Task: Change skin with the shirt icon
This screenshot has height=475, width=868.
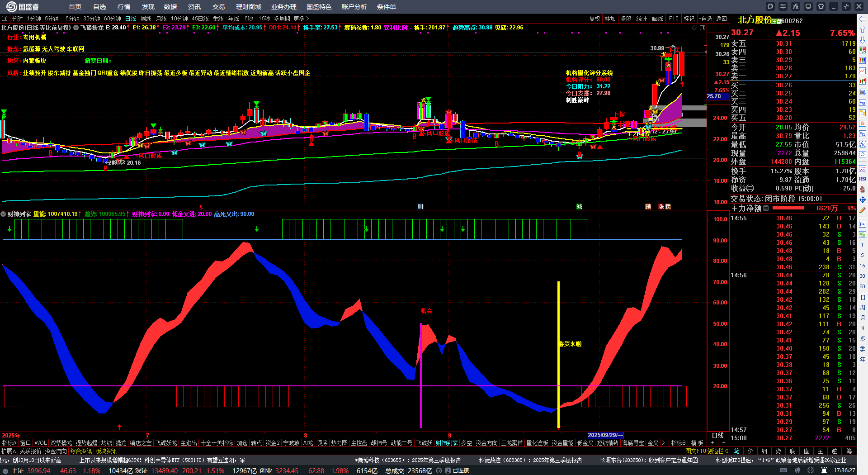Action: (821, 6)
